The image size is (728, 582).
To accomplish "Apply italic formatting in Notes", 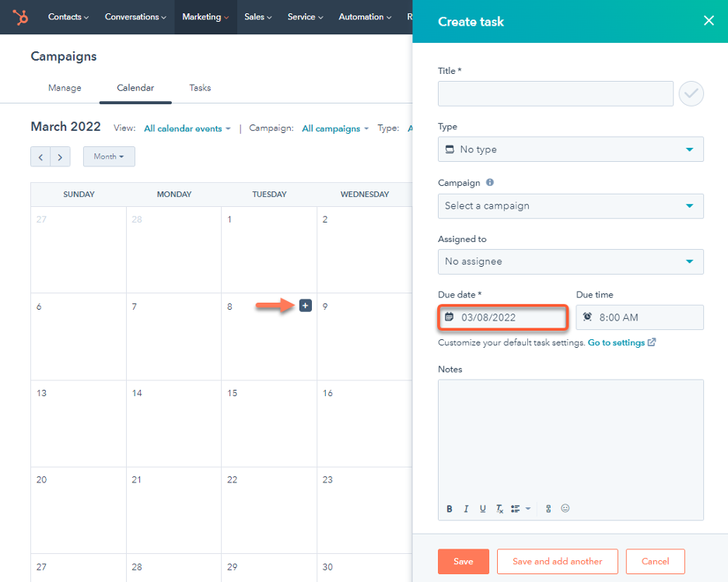I will point(466,509).
